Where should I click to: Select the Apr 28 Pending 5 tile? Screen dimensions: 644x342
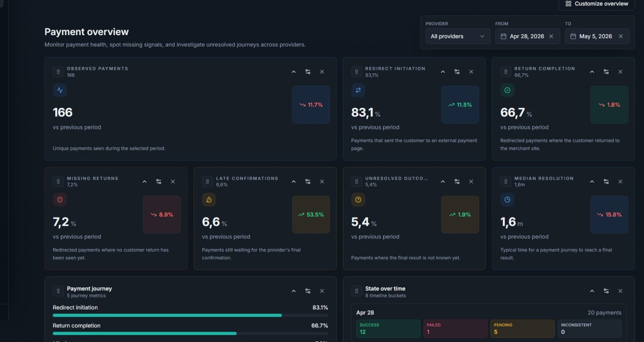coord(523,329)
